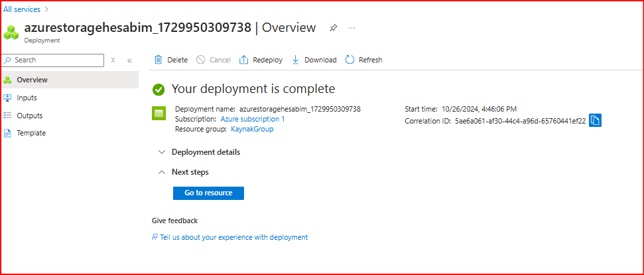The image size is (644, 275).
Task: Open the ellipsis more options menu
Action: pyautogui.click(x=352, y=28)
